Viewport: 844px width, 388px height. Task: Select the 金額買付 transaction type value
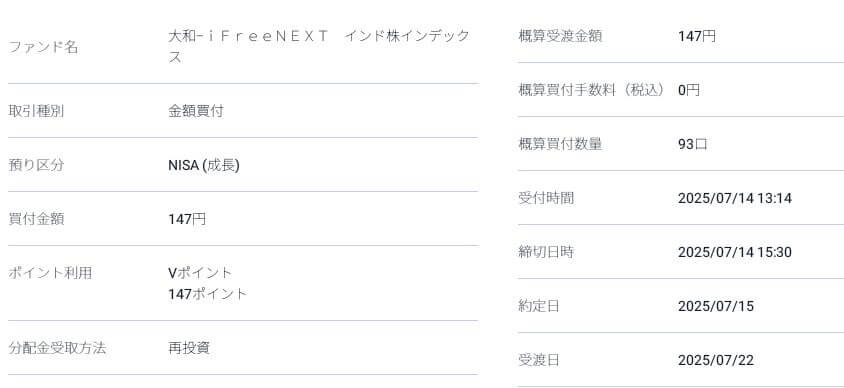coord(195,111)
